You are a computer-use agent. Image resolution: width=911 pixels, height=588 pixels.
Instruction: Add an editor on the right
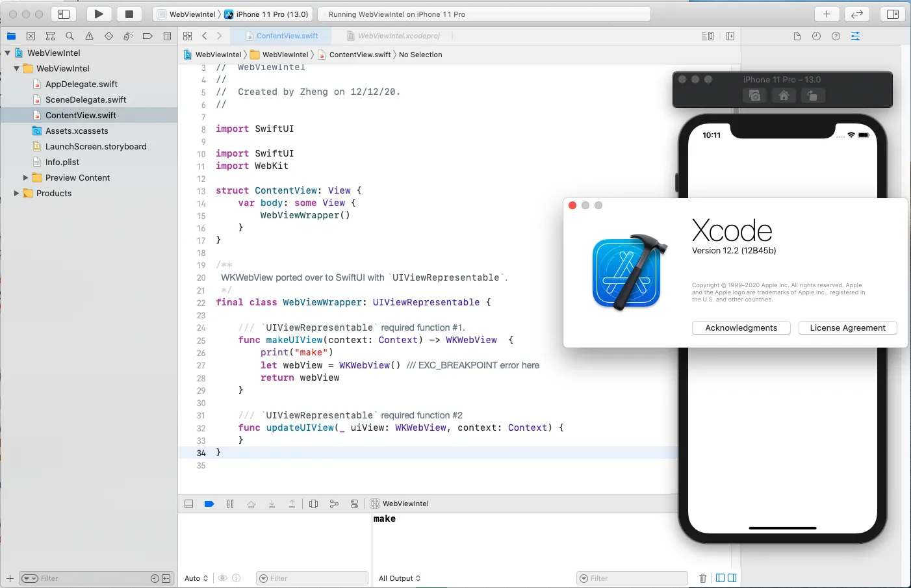pos(730,36)
